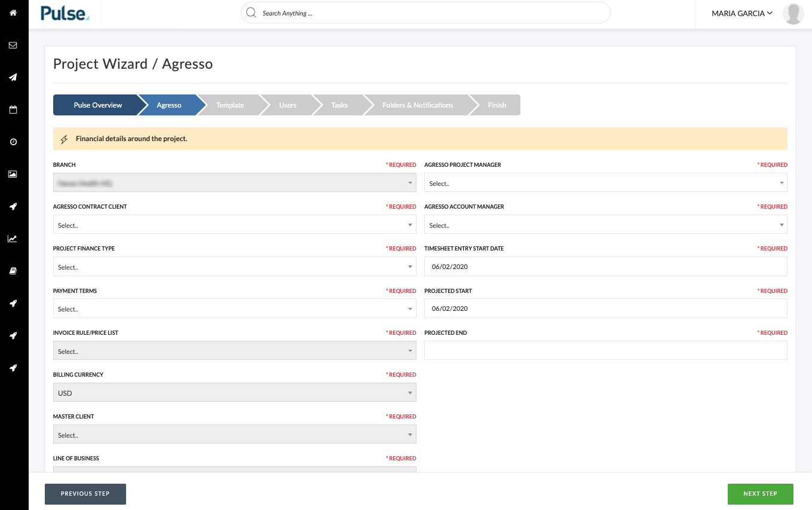This screenshot has height=510, width=812.
Task: Open the calendar icon in the sidebar
Action: coord(12,109)
